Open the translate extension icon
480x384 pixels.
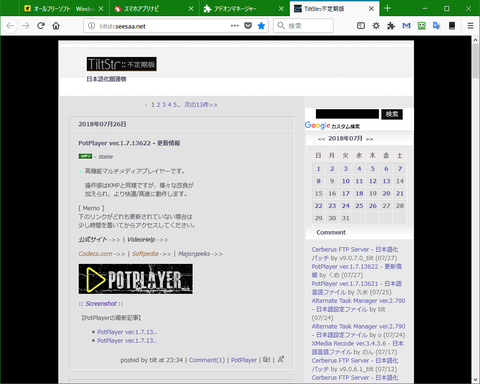437,26
